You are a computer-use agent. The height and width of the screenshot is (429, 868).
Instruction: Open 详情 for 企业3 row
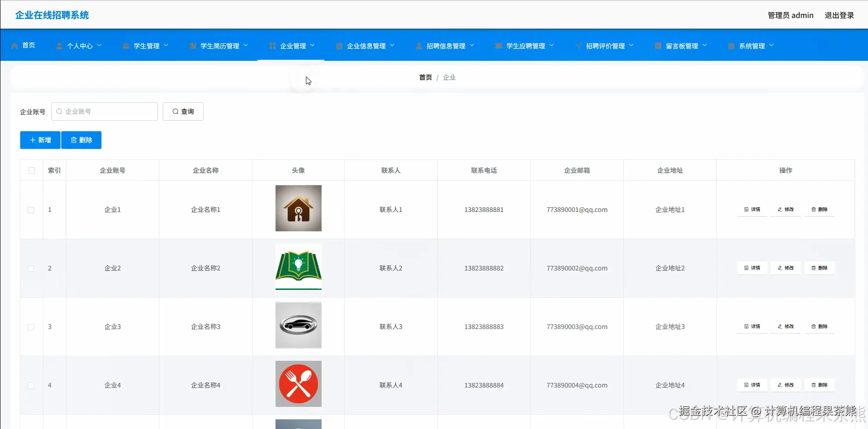pyautogui.click(x=752, y=327)
